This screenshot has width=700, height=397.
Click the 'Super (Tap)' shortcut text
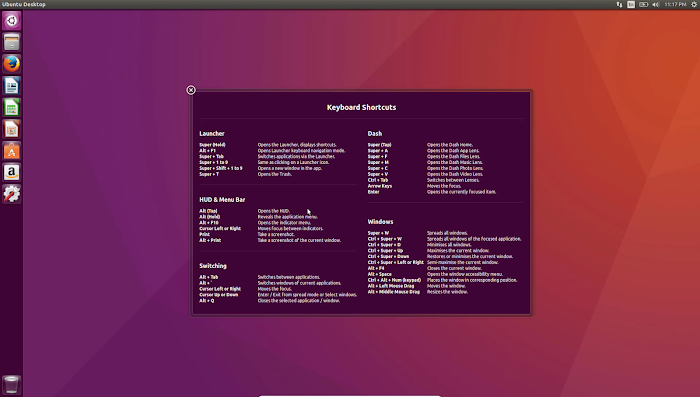point(379,145)
